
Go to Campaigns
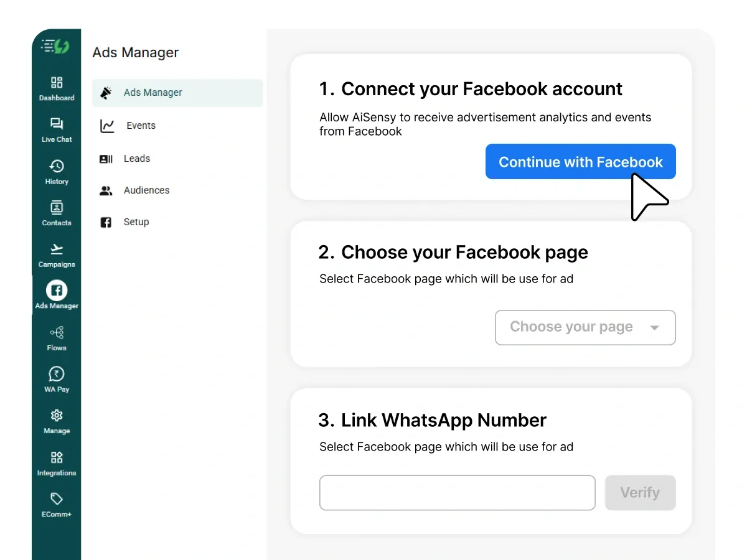tap(56, 254)
